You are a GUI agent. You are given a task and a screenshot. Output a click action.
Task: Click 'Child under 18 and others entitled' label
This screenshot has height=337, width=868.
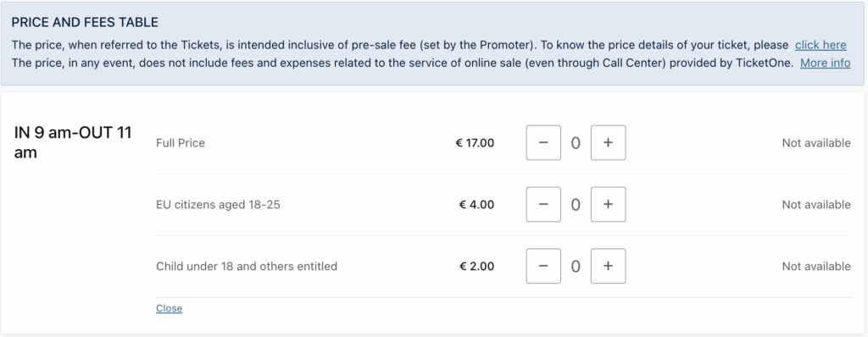(x=247, y=266)
